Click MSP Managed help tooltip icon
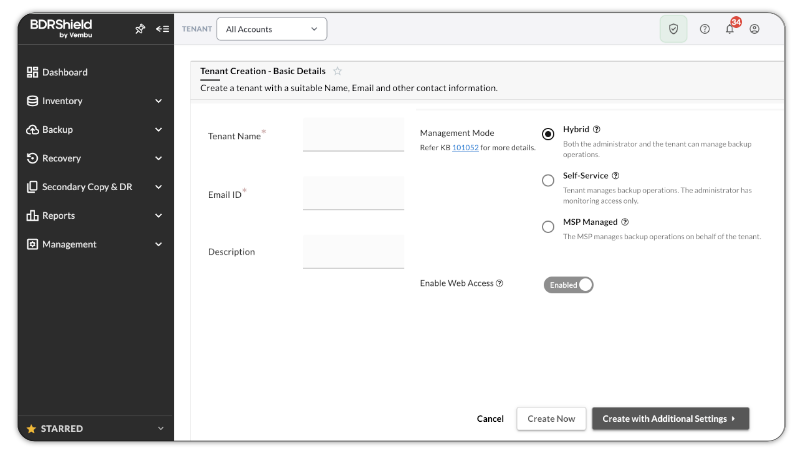Image resolution: width=800 pixels, height=453 pixels. [x=625, y=222]
